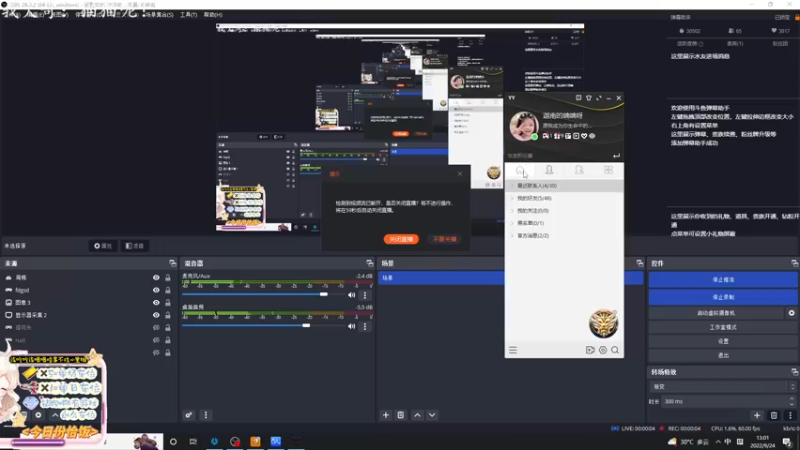Toggle visibility of the fdgsd source

coord(156,290)
